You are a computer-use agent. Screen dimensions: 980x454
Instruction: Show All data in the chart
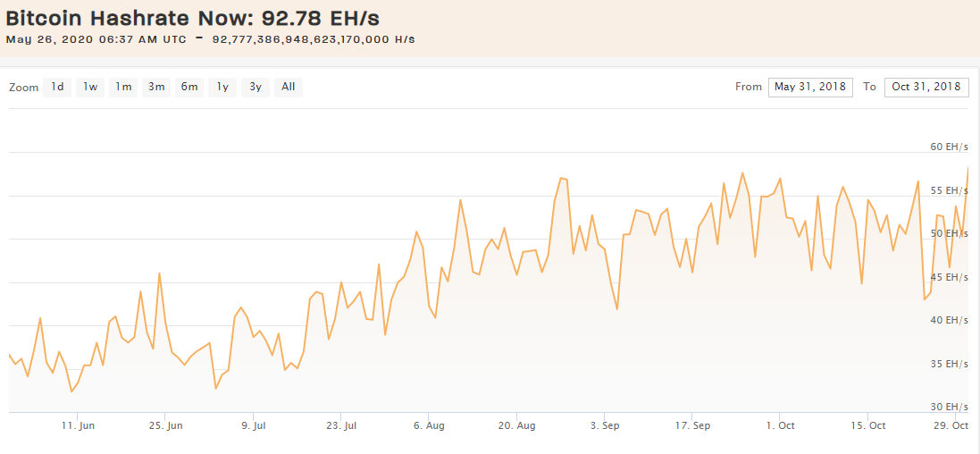[x=288, y=87]
